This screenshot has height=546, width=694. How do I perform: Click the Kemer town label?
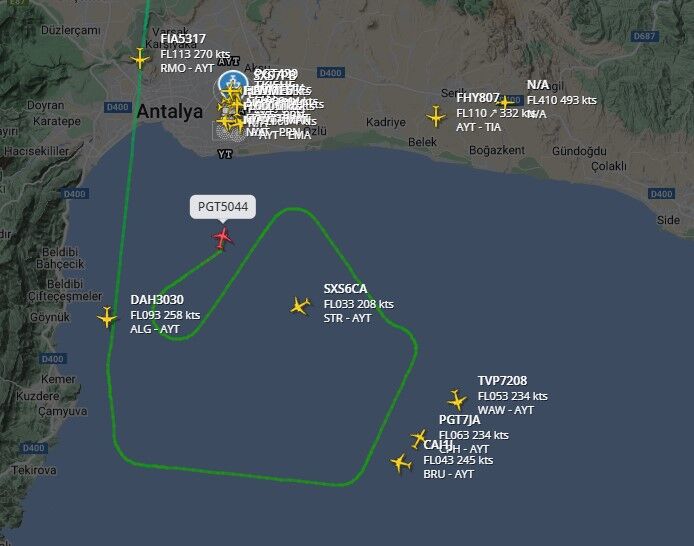58,379
